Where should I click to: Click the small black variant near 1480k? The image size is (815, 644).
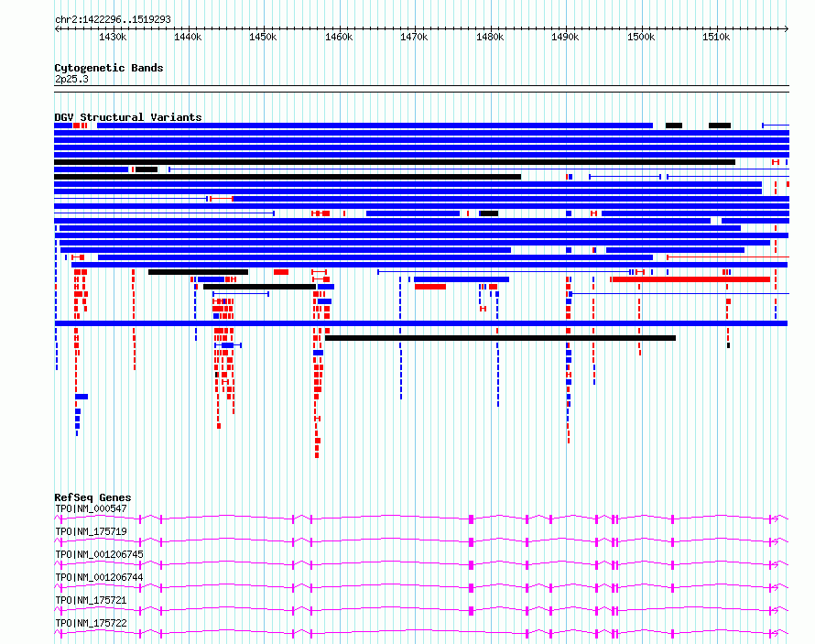pyautogui.click(x=489, y=213)
